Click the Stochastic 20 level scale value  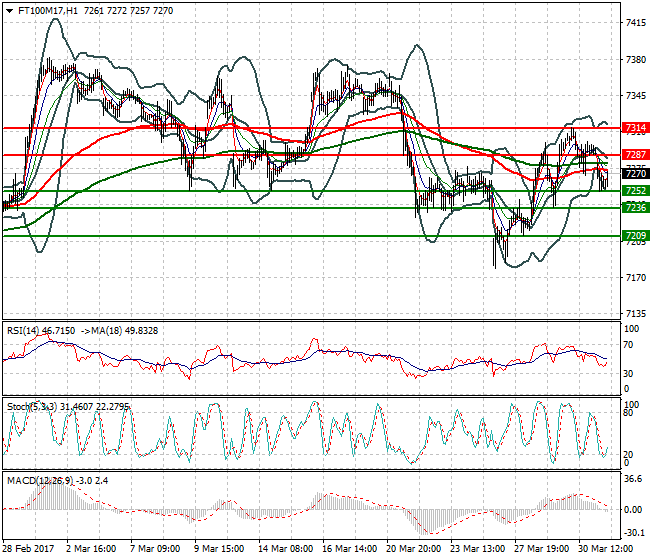coord(628,455)
